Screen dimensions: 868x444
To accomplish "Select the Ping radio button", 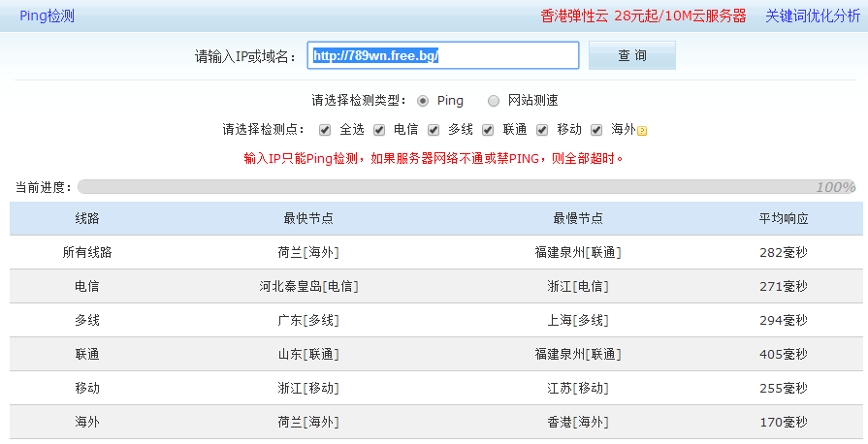I will 423,101.
